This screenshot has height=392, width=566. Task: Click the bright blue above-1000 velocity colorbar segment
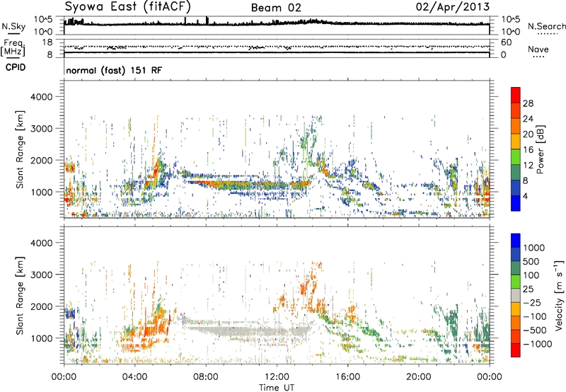click(x=516, y=241)
